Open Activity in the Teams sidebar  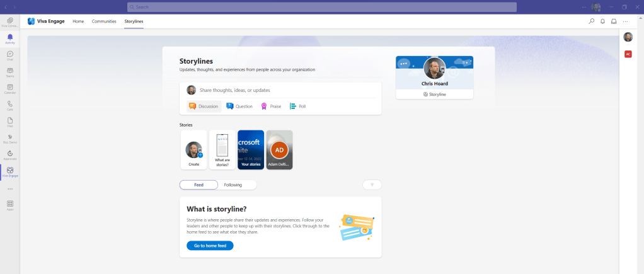click(10, 39)
